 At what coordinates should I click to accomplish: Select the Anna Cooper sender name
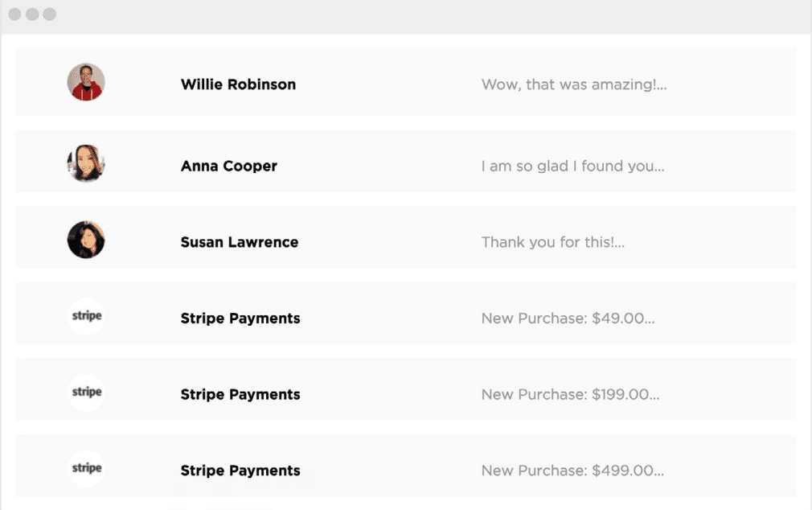pos(228,167)
